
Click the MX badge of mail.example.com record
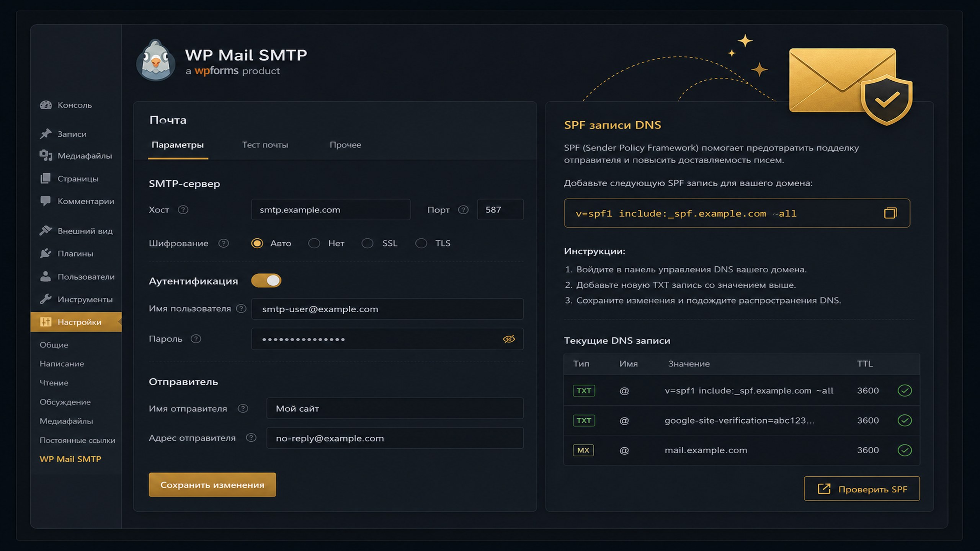[583, 450]
